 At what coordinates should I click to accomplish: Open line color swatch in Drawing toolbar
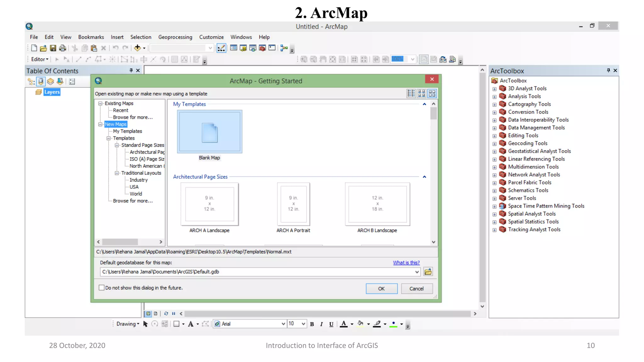377,324
